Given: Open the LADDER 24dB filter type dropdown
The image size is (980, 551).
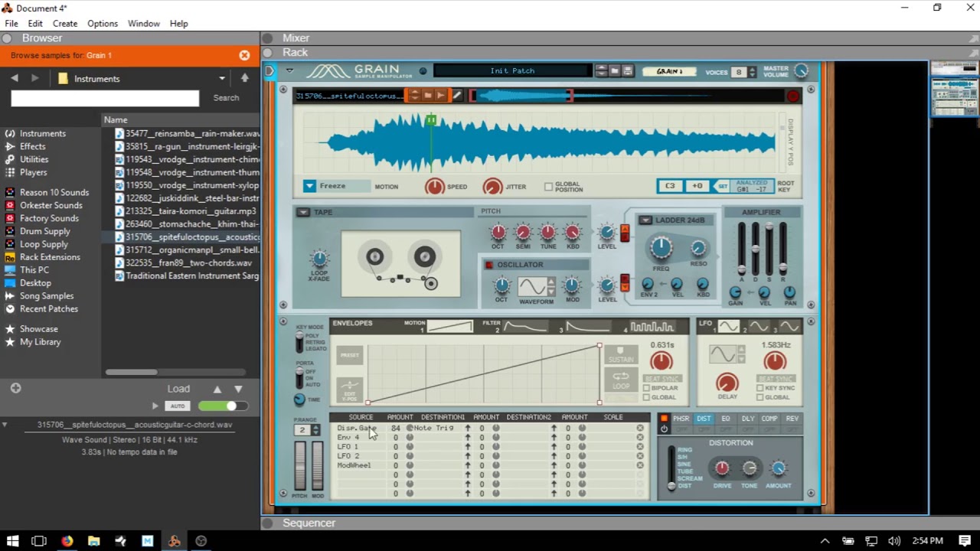Looking at the screenshot, I should coord(645,220).
